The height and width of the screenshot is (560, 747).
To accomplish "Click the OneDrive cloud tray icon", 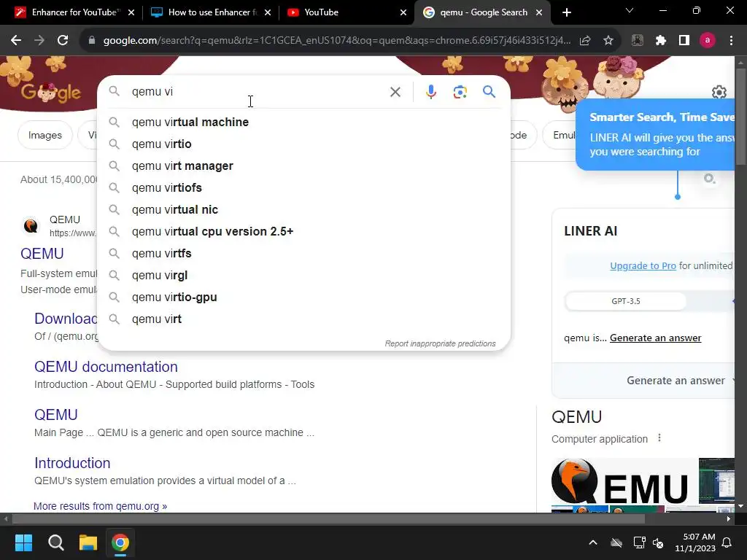I will coord(616,542).
